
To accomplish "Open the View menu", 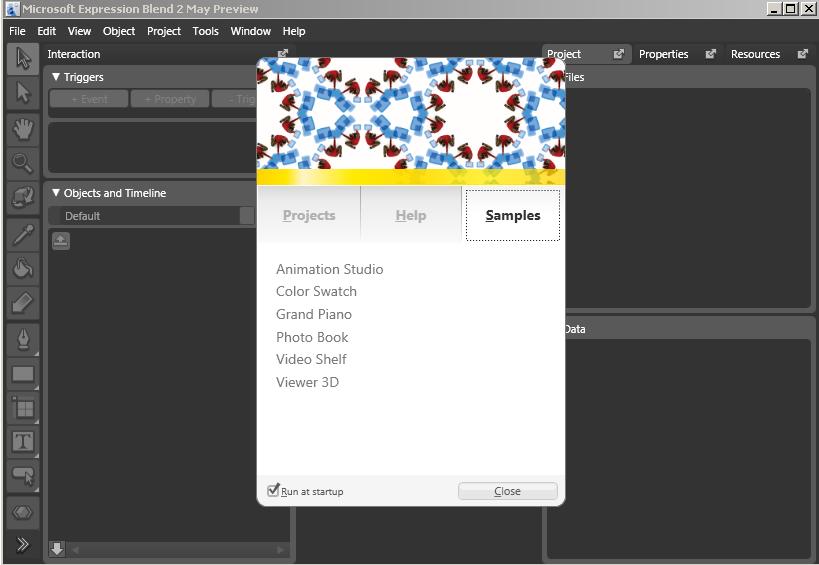I will (x=79, y=31).
